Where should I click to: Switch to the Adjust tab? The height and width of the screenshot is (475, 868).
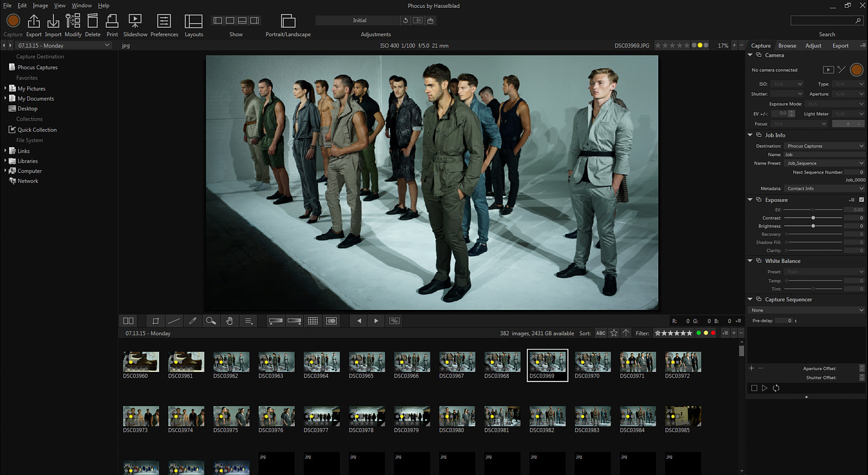tap(813, 46)
